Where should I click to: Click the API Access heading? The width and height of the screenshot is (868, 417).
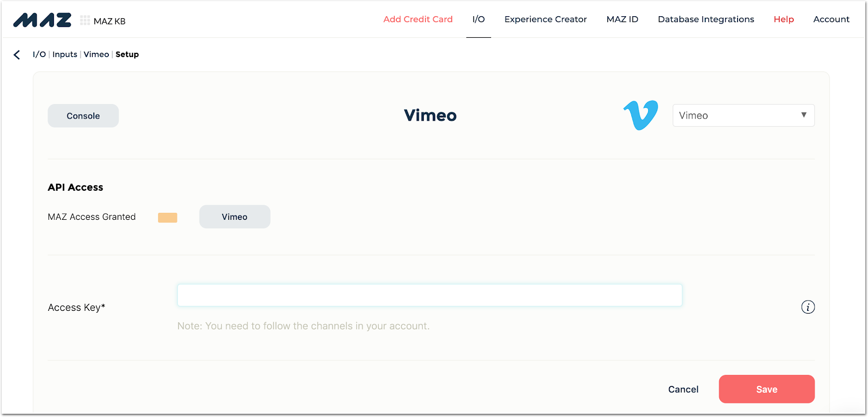click(x=75, y=187)
